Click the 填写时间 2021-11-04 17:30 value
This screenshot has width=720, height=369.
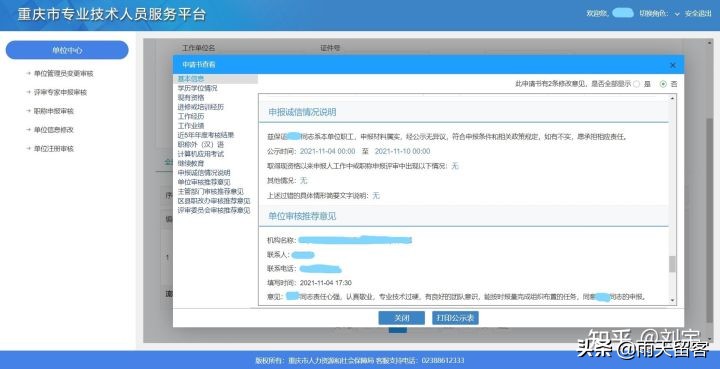coord(326,283)
